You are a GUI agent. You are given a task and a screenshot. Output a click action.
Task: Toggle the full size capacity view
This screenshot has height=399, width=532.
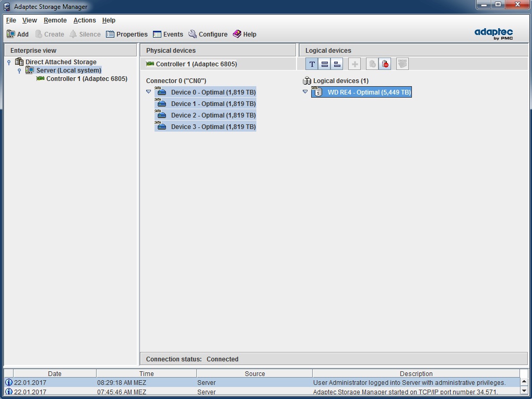pos(324,64)
